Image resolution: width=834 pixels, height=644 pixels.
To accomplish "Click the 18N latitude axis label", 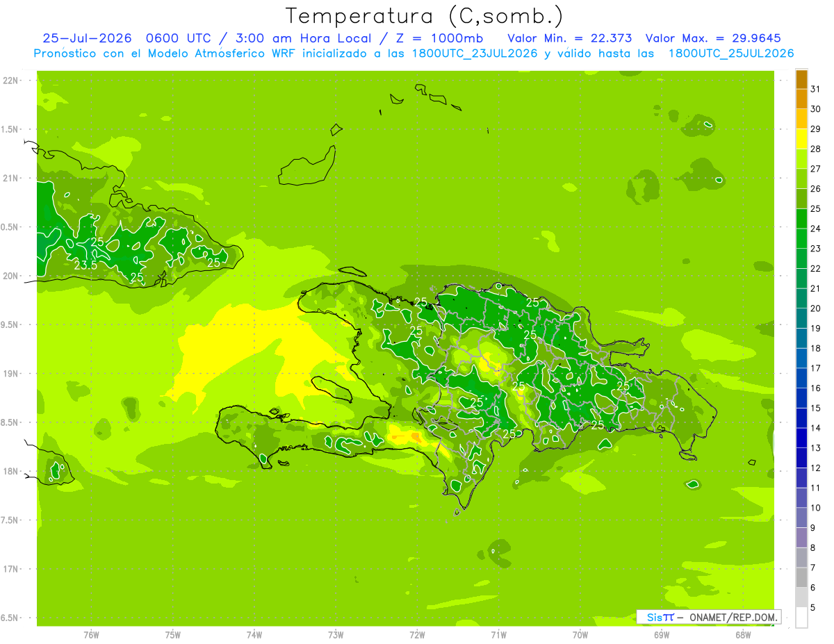I will pyautogui.click(x=10, y=471).
